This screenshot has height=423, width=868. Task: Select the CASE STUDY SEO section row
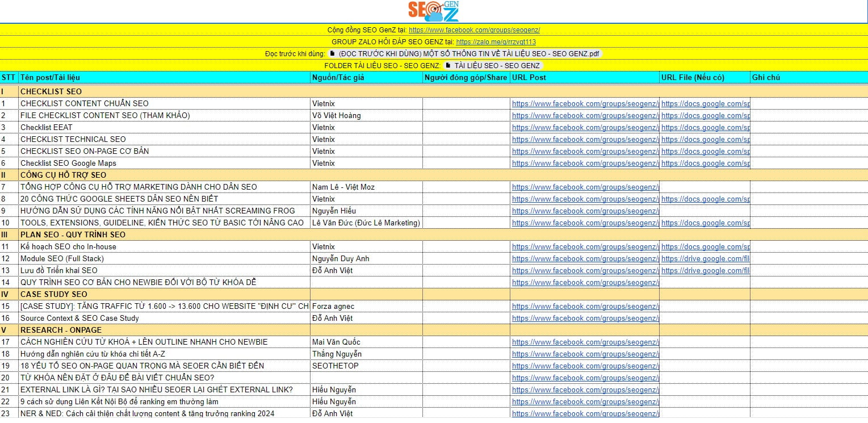pos(434,294)
